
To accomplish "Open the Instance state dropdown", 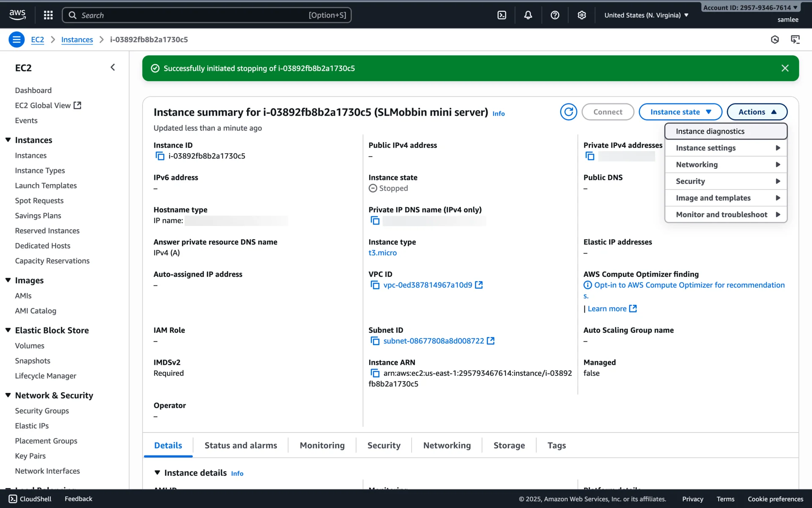I will [x=680, y=112].
